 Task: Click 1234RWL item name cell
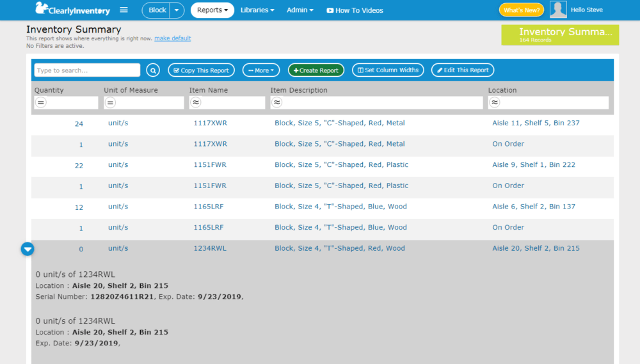point(210,248)
